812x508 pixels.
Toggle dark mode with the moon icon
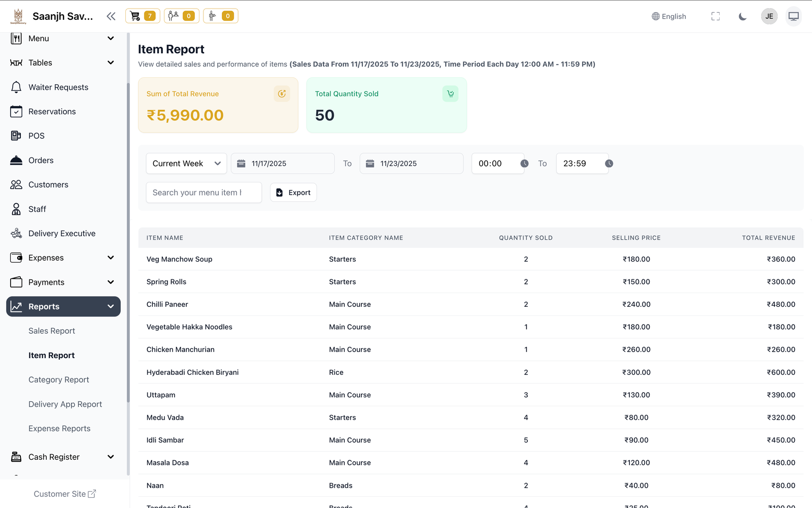coord(742,16)
